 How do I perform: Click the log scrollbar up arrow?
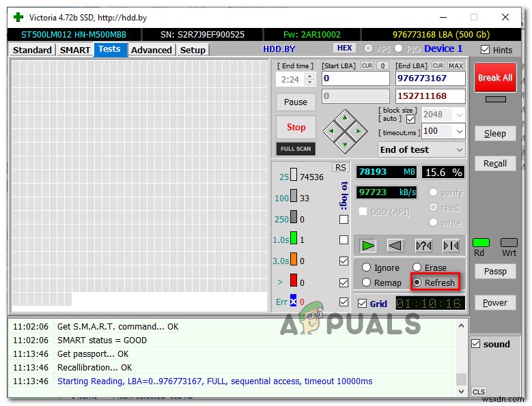461,325
